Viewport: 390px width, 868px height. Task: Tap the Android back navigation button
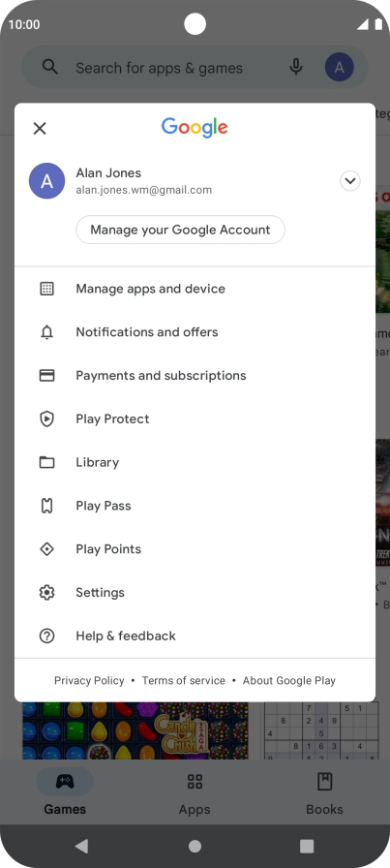[82, 846]
